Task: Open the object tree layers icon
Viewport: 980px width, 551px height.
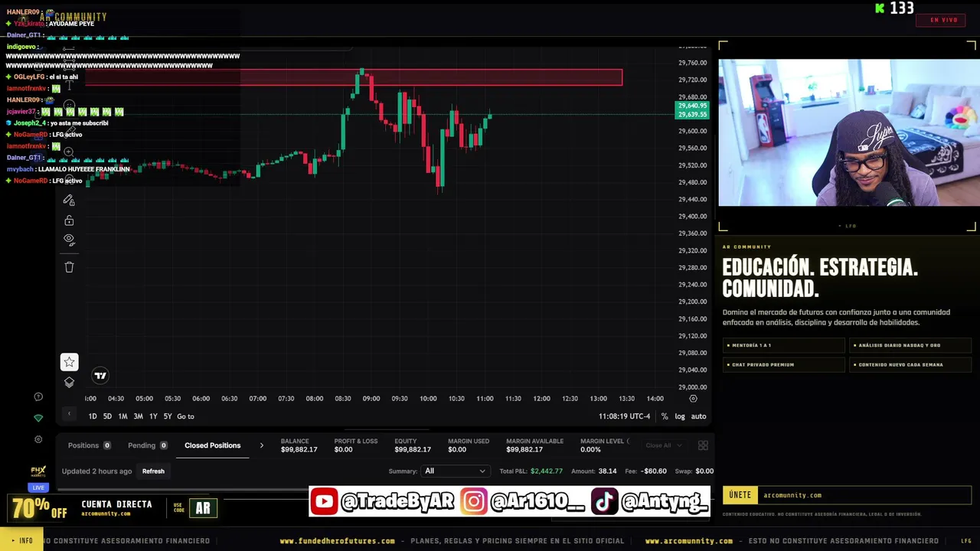Action: pyautogui.click(x=69, y=382)
